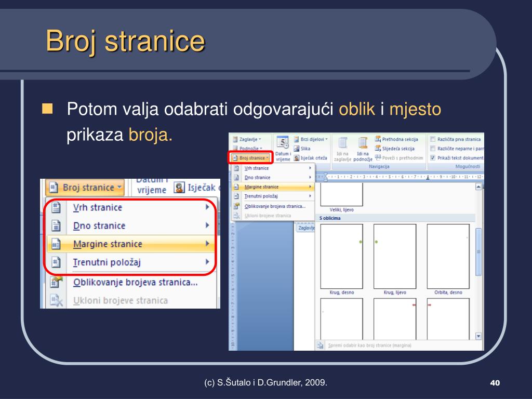
Task: Click the small Broj stranice ribbon button
Action: [251, 158]
